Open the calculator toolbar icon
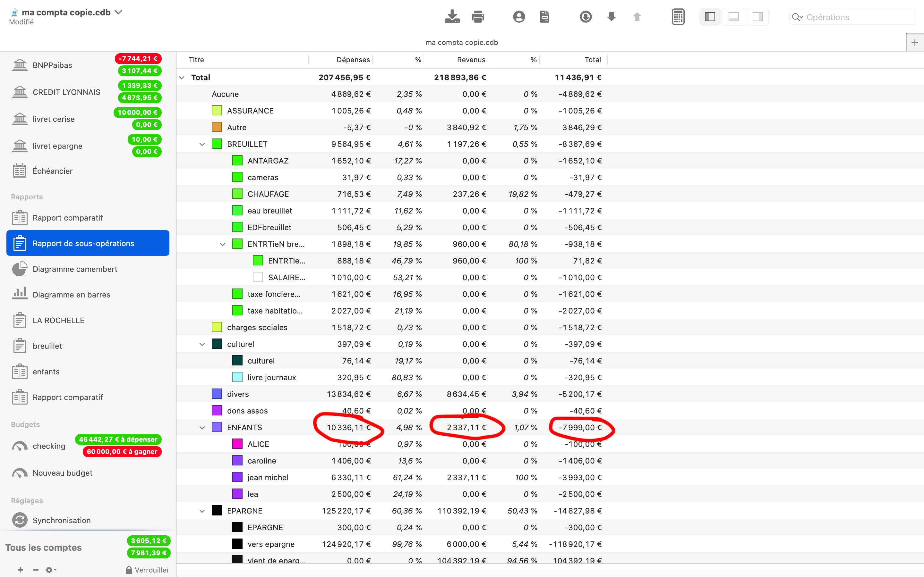This screenshot has height=577, width=924. [678, 17]
